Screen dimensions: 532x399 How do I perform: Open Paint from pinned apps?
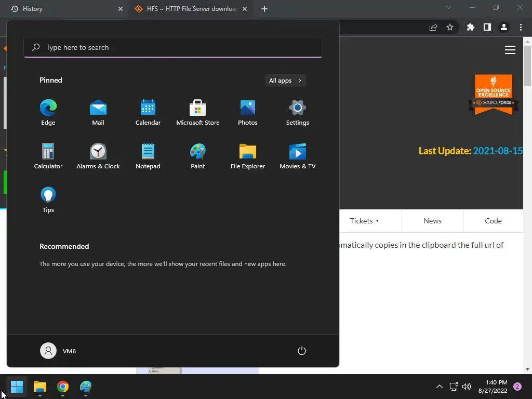pyautogui.click(x=198, y=156)
